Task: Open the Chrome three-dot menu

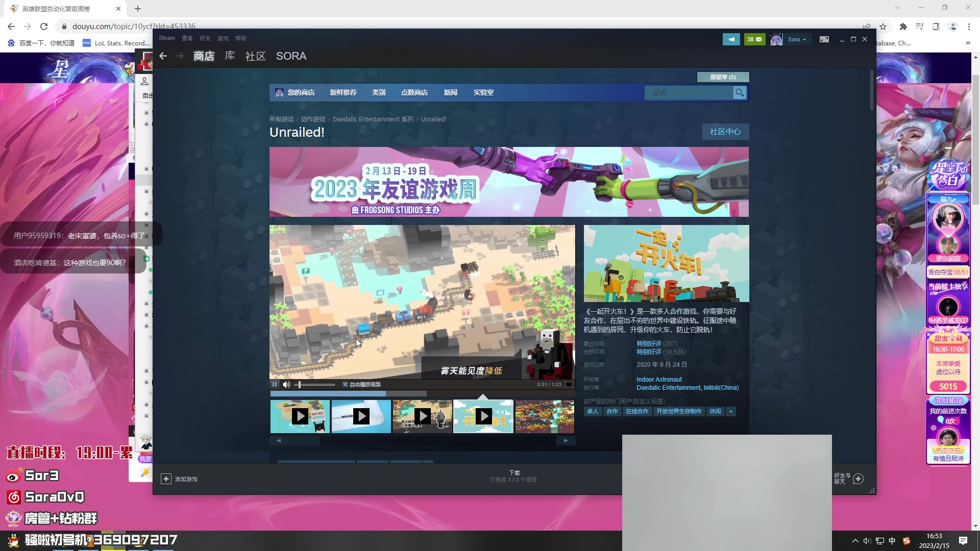Action: point(969,27)
